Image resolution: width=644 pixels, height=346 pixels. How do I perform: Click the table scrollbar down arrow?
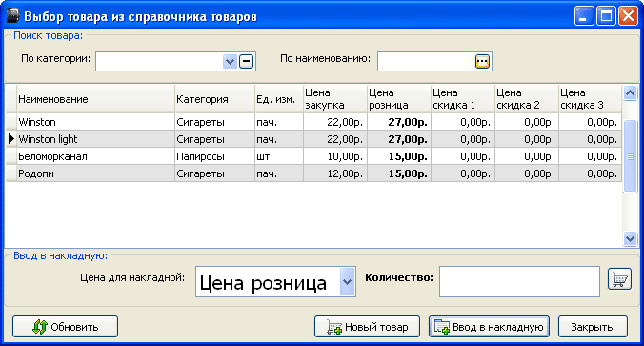click(x=630, y=238)
